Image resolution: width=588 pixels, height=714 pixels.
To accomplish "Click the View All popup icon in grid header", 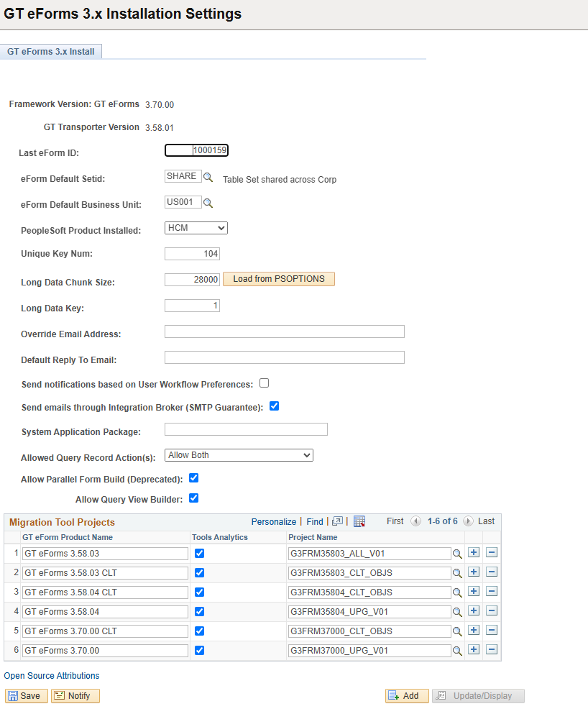I will coord(337,521).
